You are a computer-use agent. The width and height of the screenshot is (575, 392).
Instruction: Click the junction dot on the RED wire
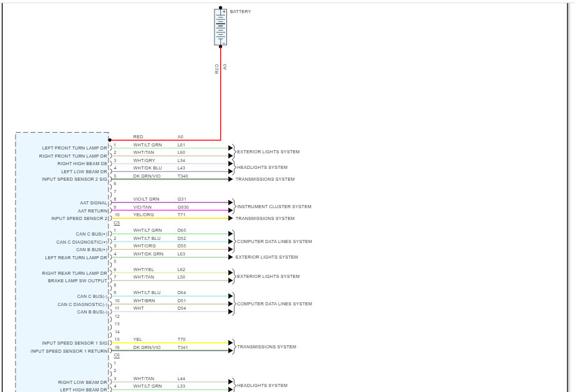click(110, 139)
